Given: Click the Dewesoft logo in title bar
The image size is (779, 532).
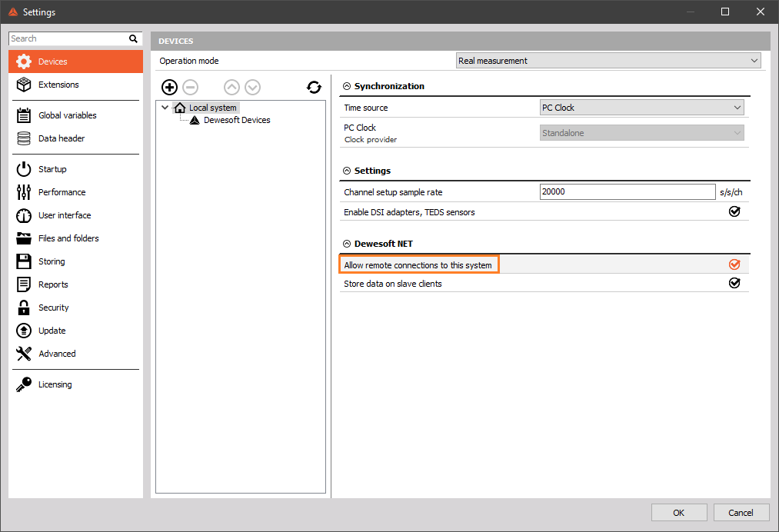Looking at the screenshot, I should (13, 12).
